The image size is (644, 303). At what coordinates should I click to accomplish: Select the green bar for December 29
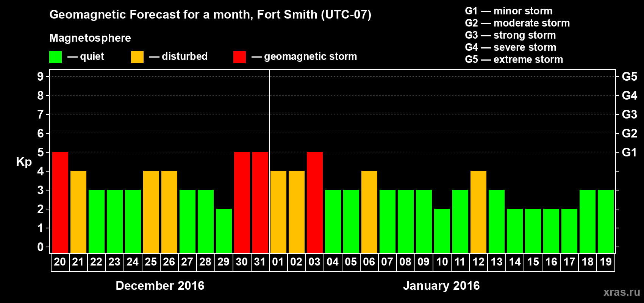(224, 231)
